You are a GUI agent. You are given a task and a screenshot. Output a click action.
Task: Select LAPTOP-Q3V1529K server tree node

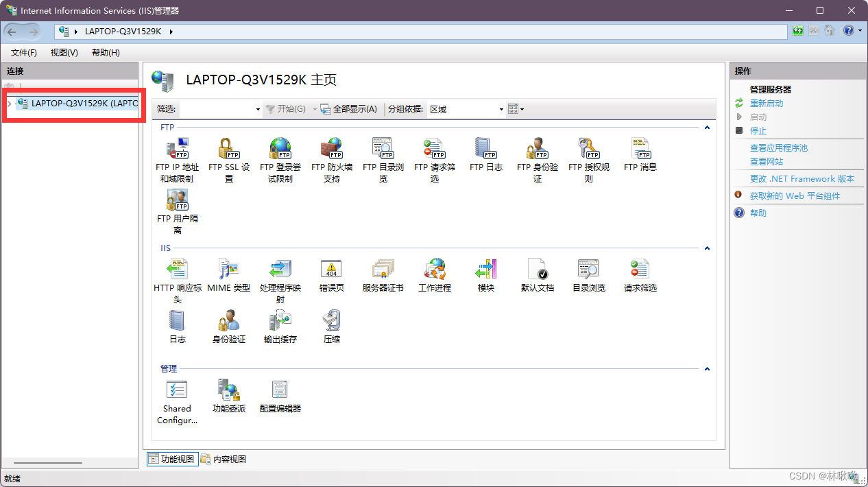[77, 104]
